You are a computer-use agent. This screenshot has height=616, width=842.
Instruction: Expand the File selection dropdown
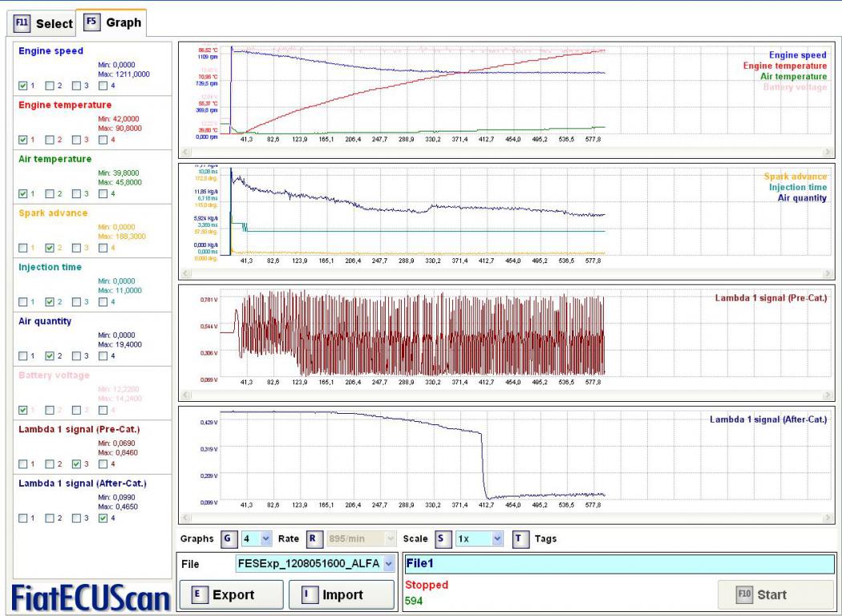click(390, 564)
